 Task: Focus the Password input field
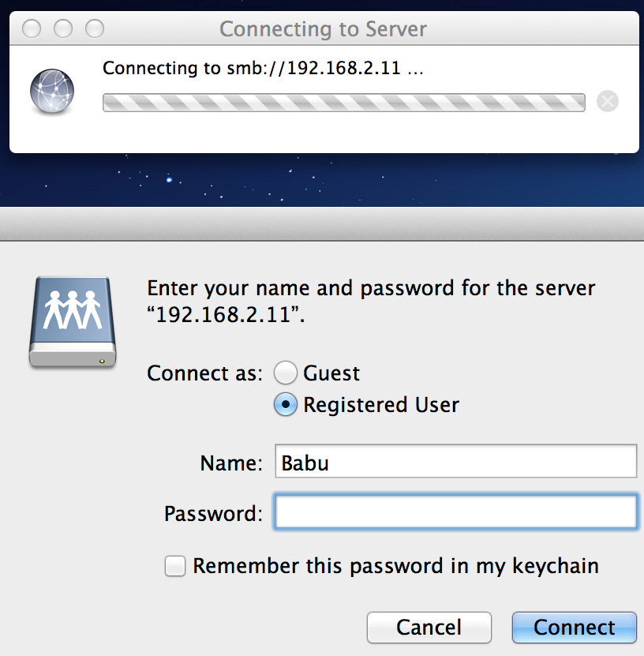456,512
